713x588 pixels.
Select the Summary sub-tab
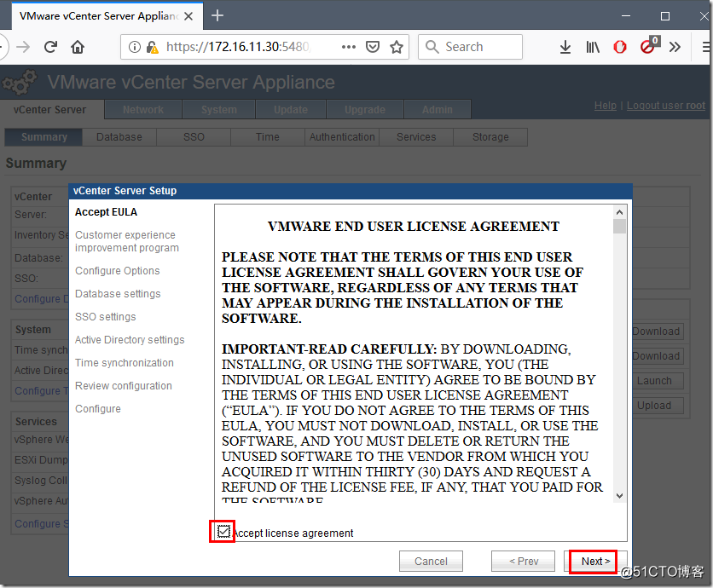(43, 137)
